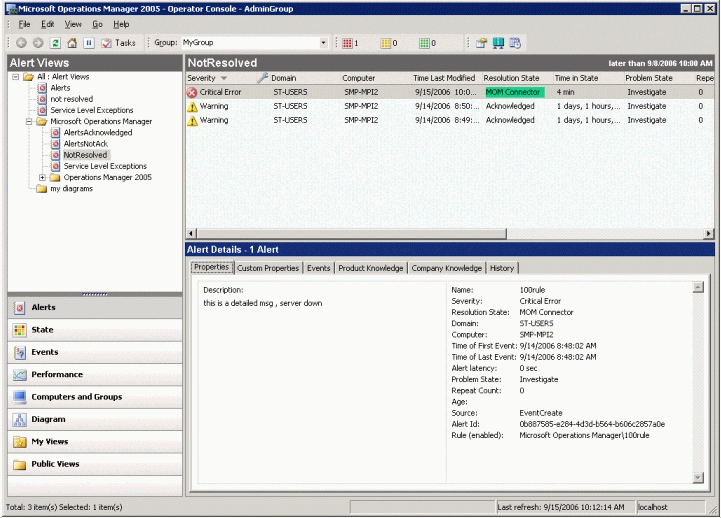721x518 pixels.
Task: Click the details pane scroll down arrow
Action: coord(698,478)
